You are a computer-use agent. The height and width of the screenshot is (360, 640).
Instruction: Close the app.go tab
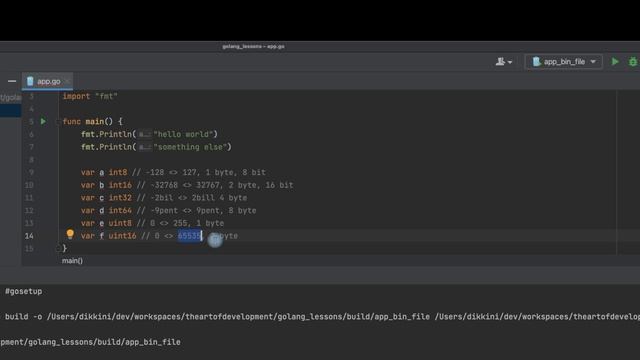[67, 81]
